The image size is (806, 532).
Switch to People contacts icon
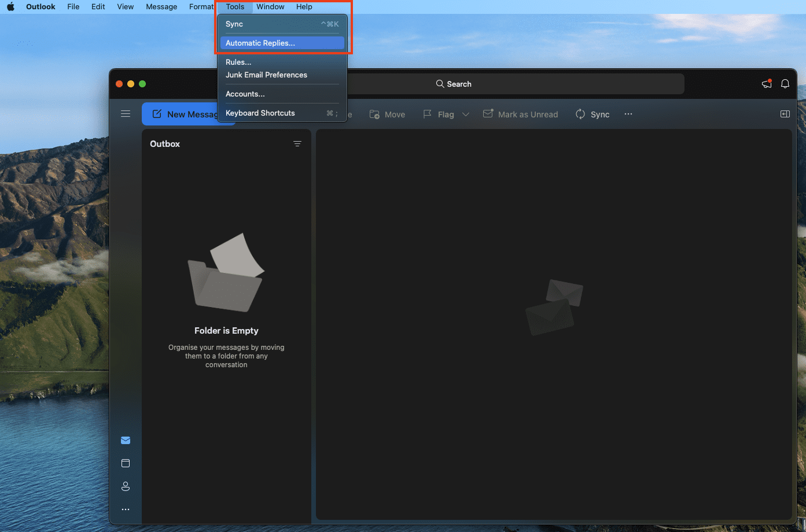coord(126,486)
